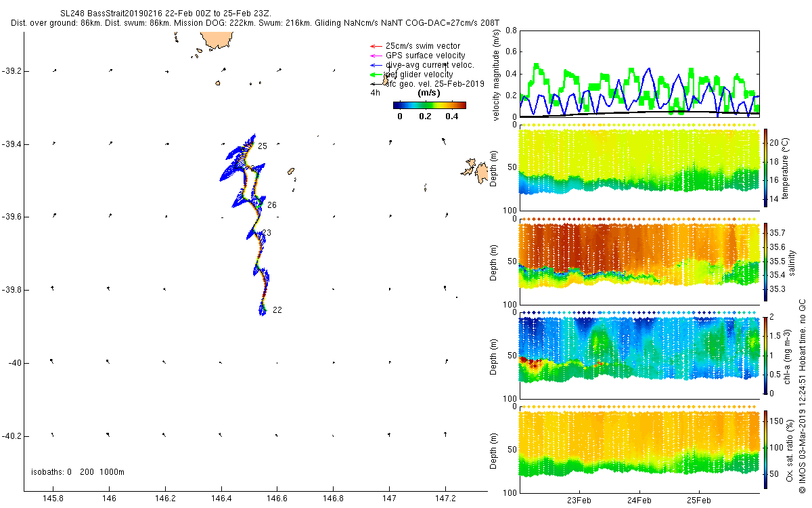
Task: Click track day marker 23
Action: [x=267, y=233]
